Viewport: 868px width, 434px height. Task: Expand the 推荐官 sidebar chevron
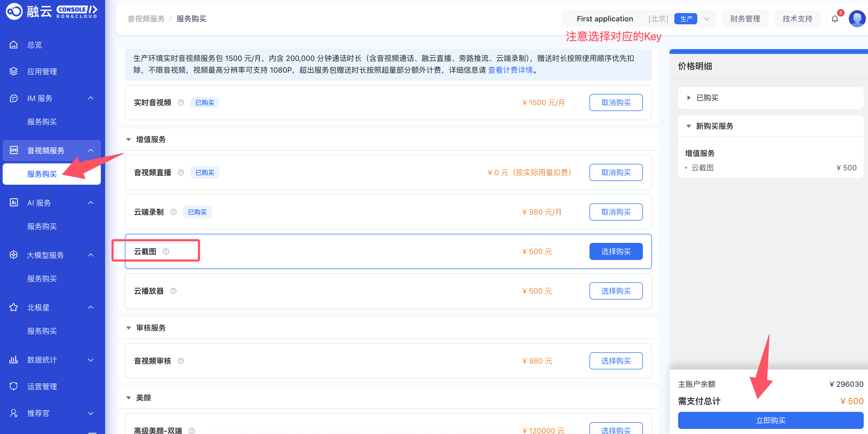(x=91, y=413)
